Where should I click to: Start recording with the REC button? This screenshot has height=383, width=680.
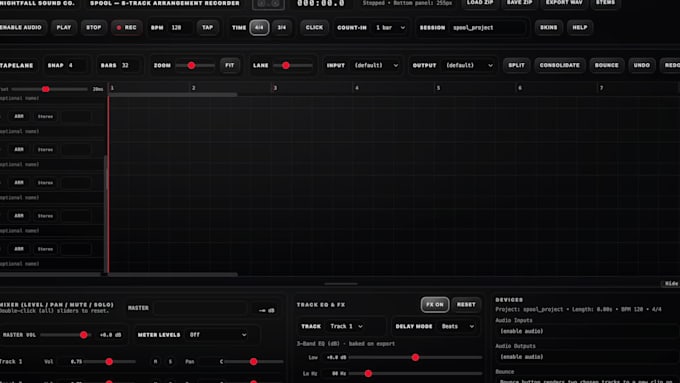click(x=126, y=27)
